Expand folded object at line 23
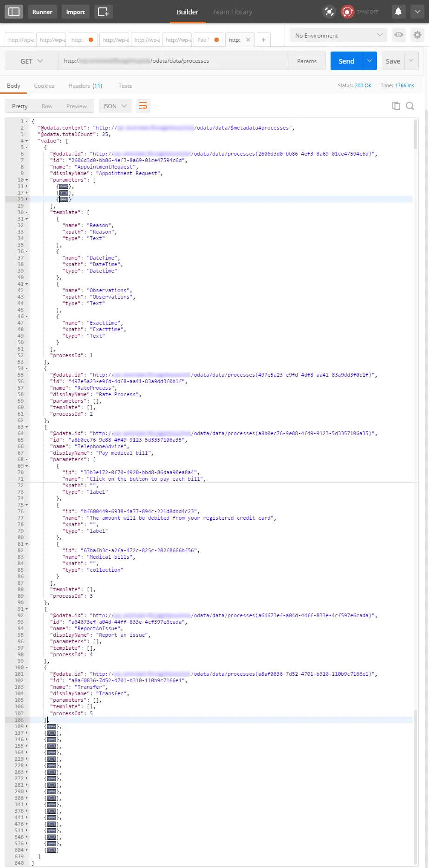Screen dimensions: 429x868 pos(26,199)
